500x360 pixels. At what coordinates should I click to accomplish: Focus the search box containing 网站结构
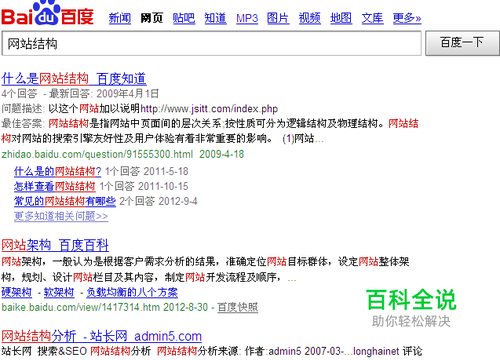(212, 44)
